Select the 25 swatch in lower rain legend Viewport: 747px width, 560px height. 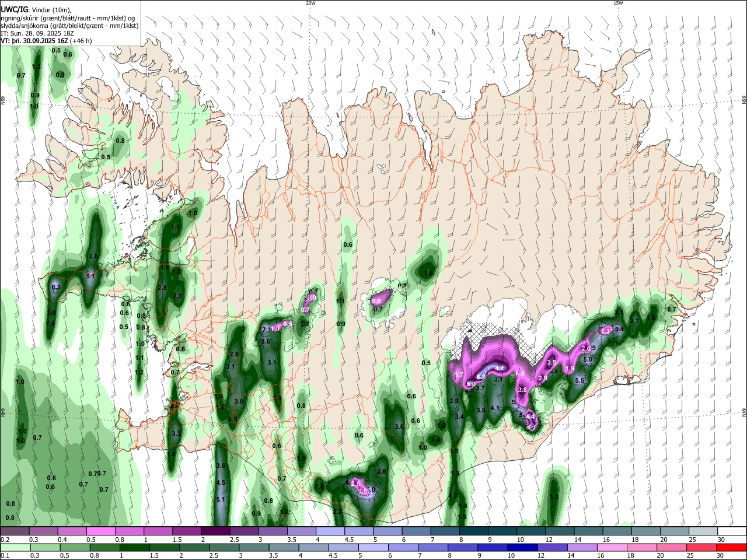[702, 547]
